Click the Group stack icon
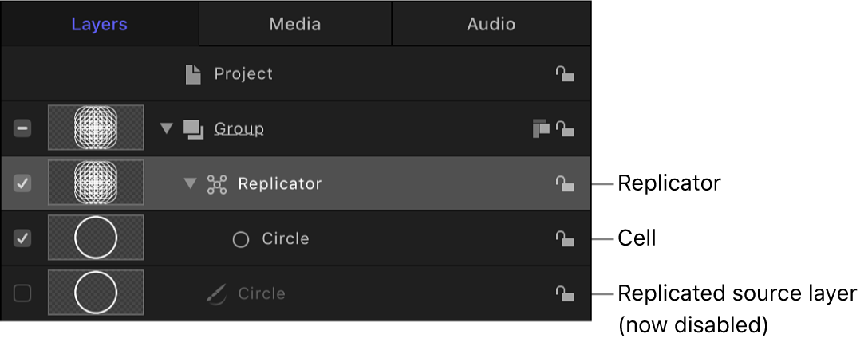The height and width of the screenshot is (346, 868). click(194, 129)
